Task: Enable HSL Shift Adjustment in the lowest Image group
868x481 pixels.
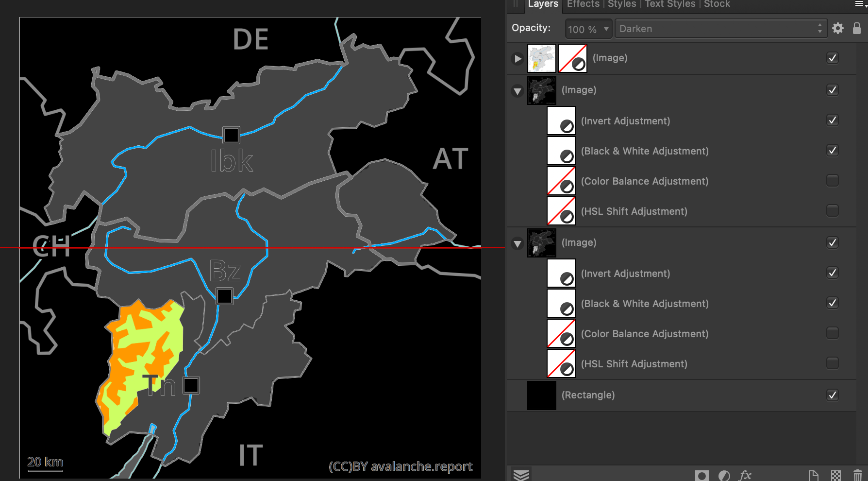Action: (x=833, y=363)
